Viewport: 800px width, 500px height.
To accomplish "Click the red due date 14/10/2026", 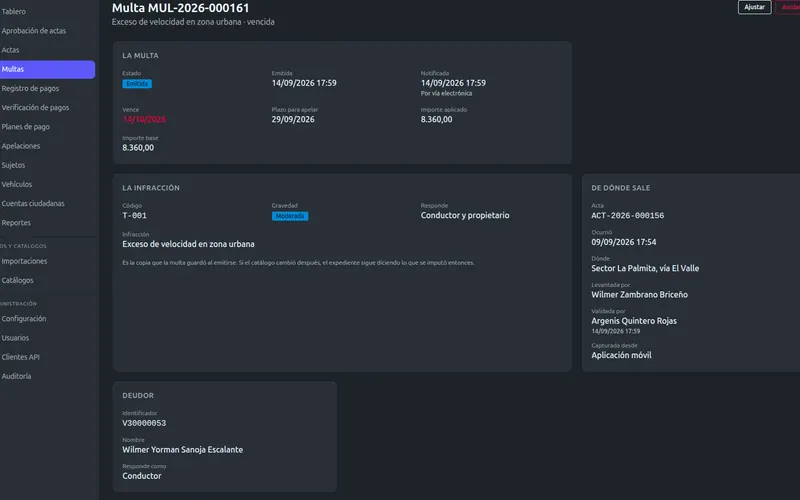I will click(x=144, y=119).
